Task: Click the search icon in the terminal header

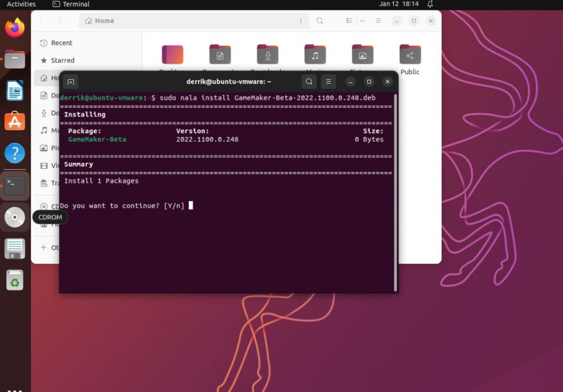Action: pyautogui.click(x=309, y=81)
